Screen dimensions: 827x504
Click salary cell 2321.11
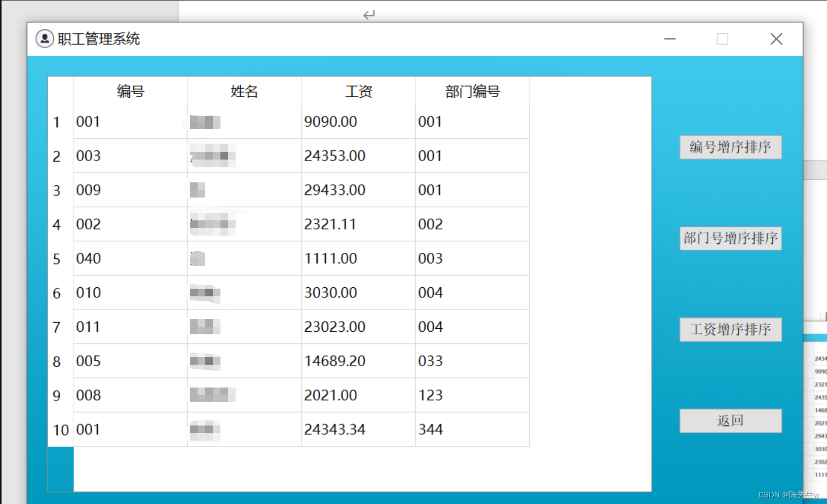pyautogui.click(x=358, y=224)
